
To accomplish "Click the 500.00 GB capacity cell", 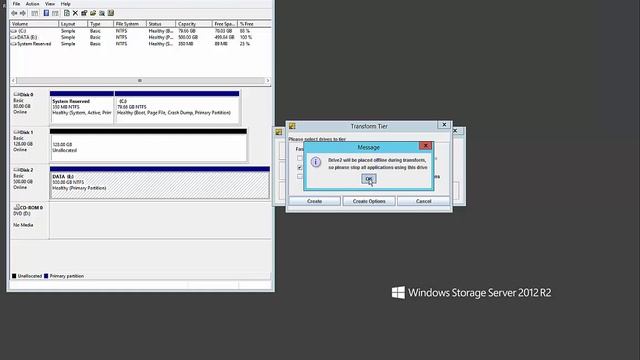I will [188, 37].
